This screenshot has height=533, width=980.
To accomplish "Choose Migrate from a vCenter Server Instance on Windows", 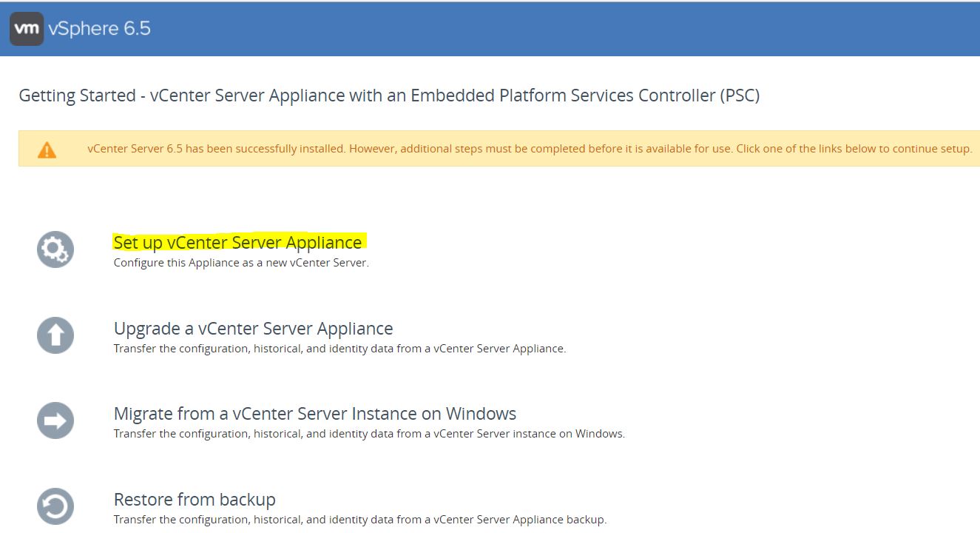I will [x=315, y=414].
